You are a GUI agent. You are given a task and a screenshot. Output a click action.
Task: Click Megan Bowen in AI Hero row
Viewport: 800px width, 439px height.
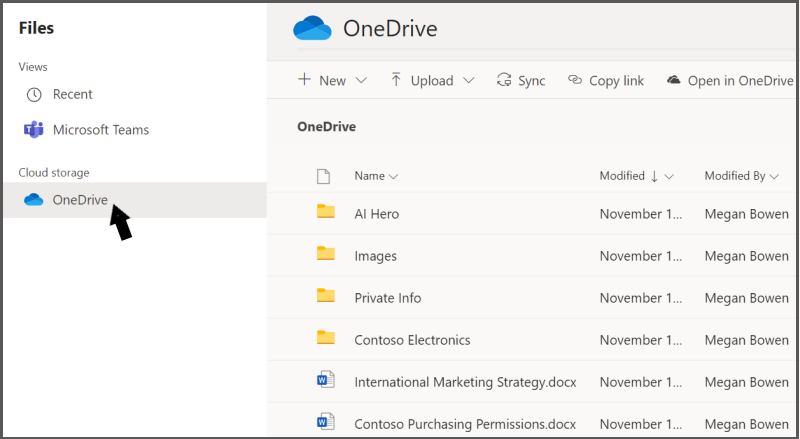click(746, 214)
